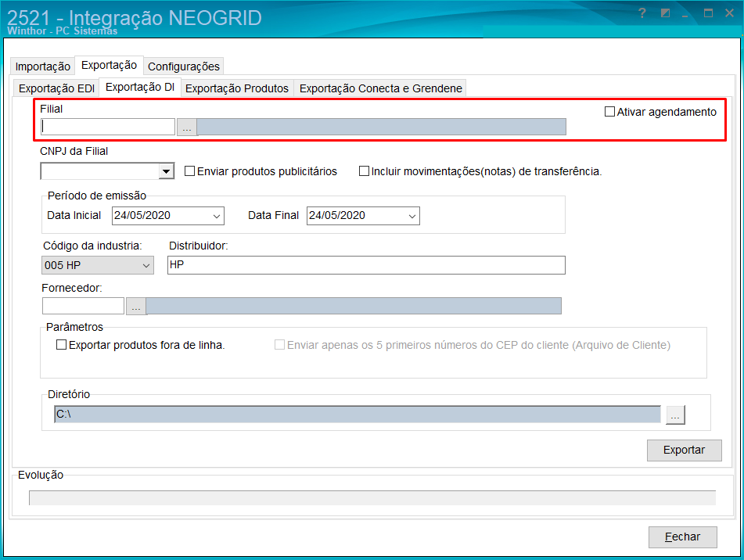This screenshot has width=744, height=560.
Task: Click the Distribuidor text field
Action: click(366, 265)
